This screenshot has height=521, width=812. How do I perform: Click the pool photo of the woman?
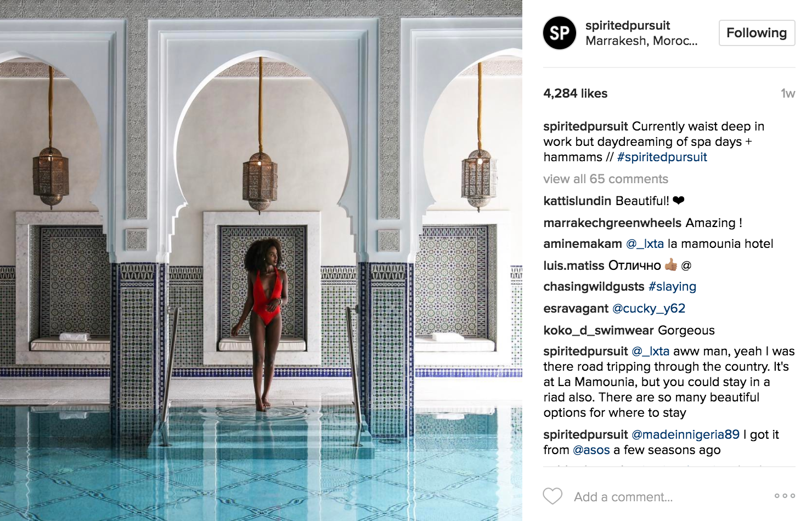[x=261, y=260]
